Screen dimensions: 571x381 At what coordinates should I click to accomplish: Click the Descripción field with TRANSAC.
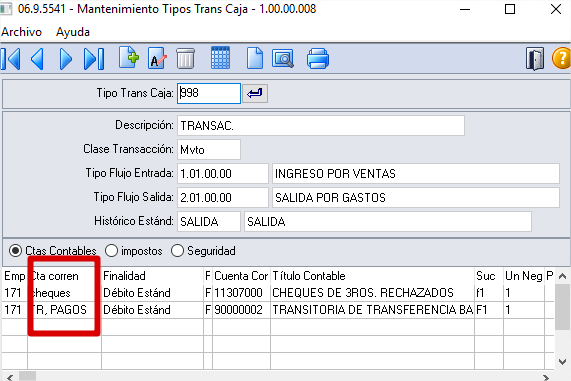[321, 126]
